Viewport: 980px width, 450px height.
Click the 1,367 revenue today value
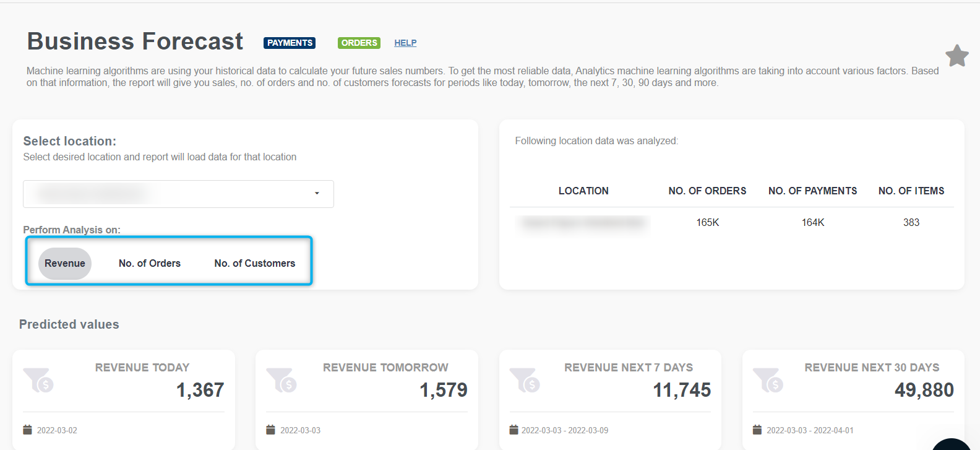200,390
